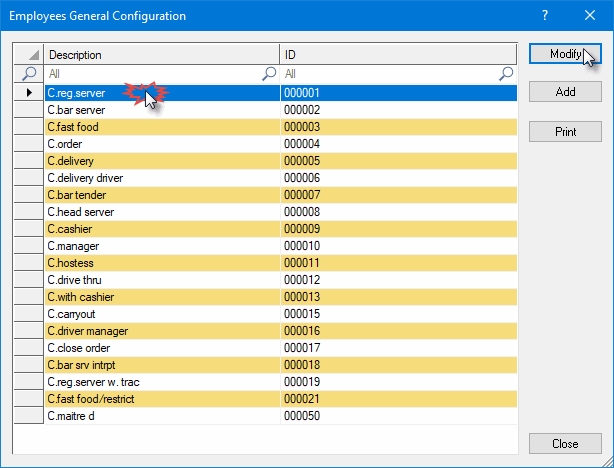Viewport: 614px width, 468px height.
Task: Select the C.bar tender row
Action: pyautogui.click(x=160, y=195)
